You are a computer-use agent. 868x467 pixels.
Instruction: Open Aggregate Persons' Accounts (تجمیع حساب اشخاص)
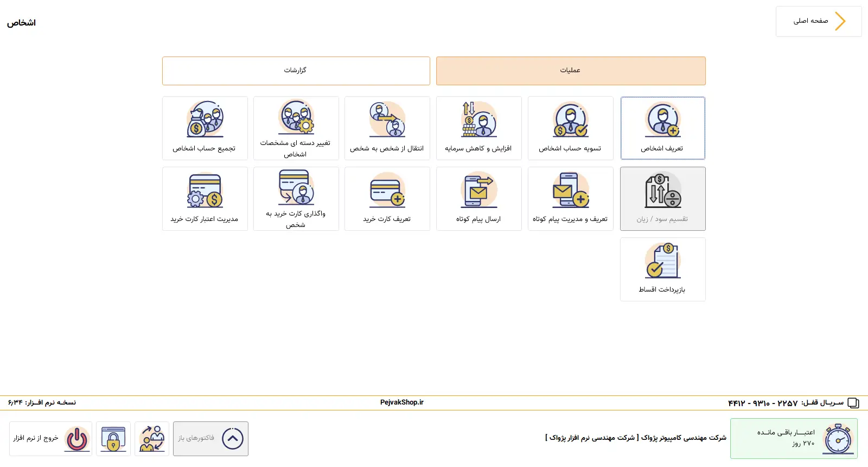pos(205,128)
